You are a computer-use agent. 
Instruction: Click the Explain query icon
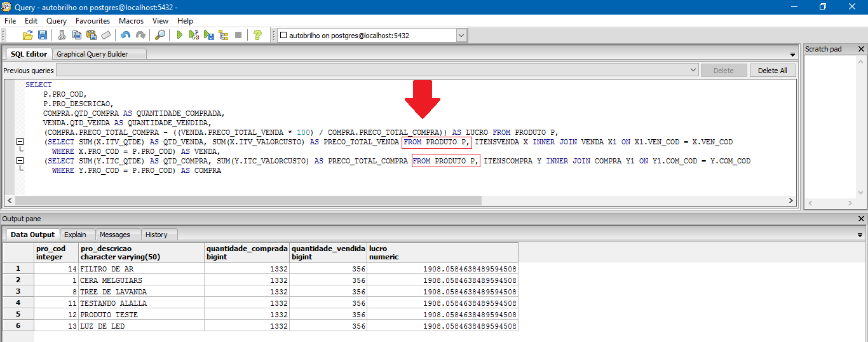pos(224,36)
